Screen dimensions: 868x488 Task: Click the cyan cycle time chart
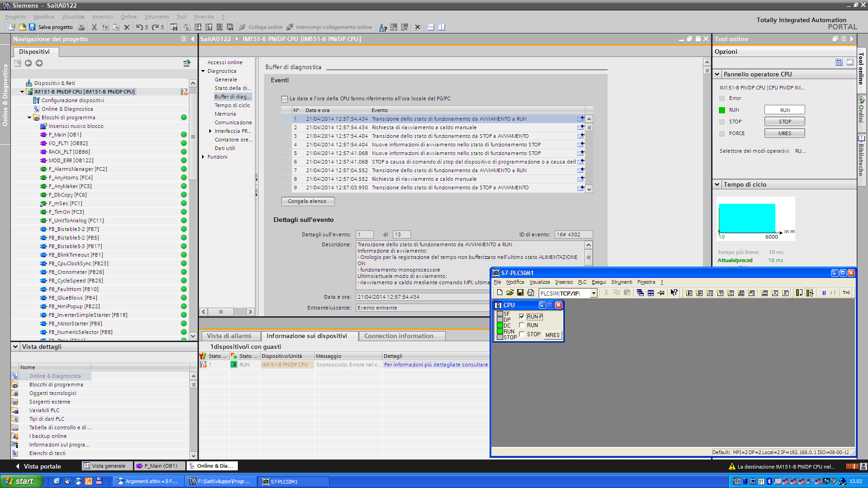pos(746,218)
